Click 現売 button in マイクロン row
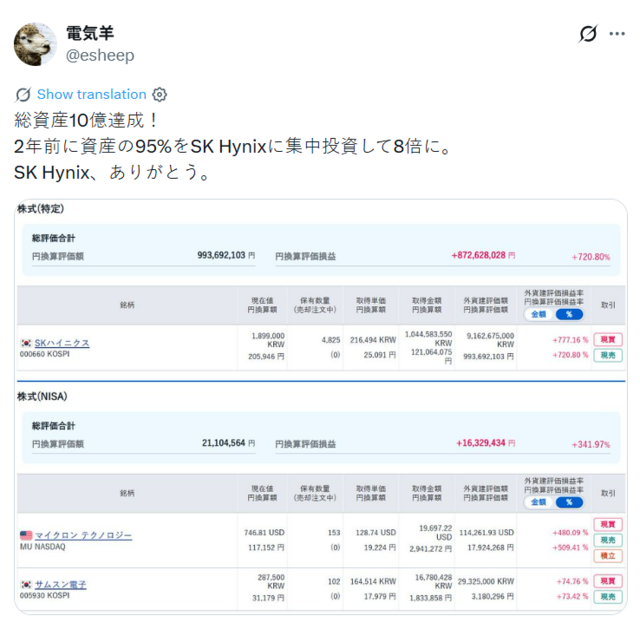This screenshot has height=629, width=640. point(608,540)
